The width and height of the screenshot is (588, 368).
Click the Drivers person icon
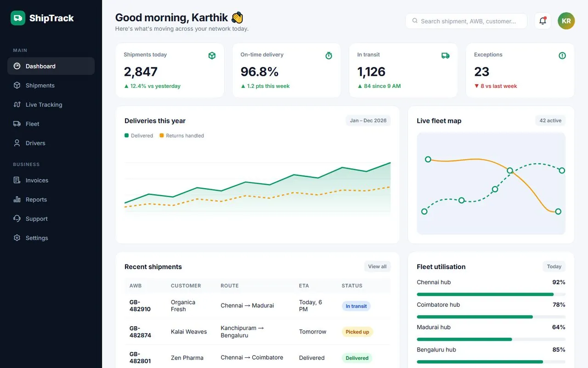(x=17, y=143)
